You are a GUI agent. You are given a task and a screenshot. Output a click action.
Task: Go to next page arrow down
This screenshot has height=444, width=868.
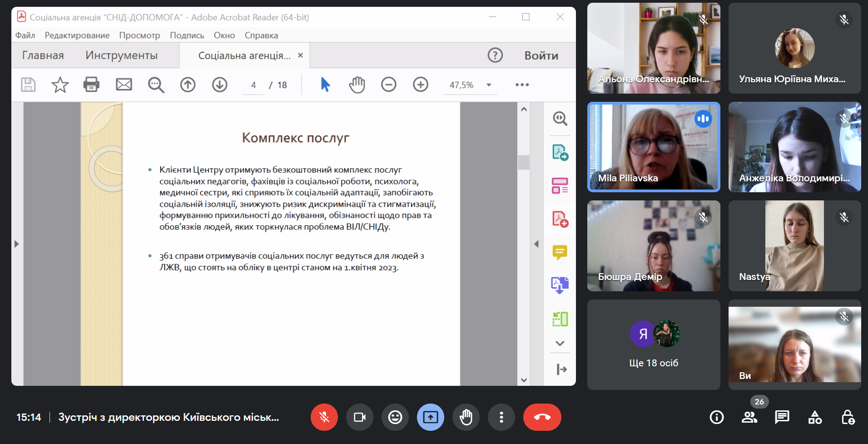point(220,85)
